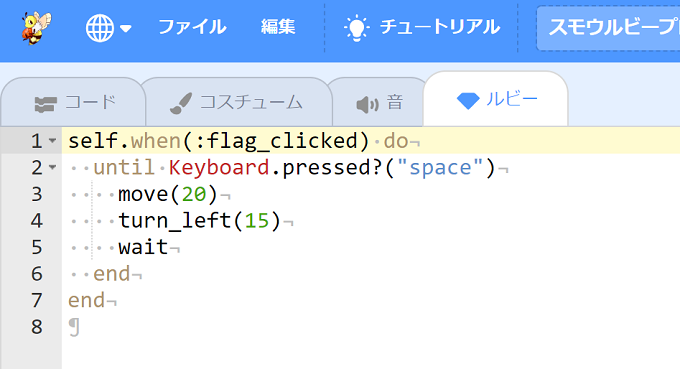Place cursor on move(20) line
The image size is (680, 369).
pos(167,194)
